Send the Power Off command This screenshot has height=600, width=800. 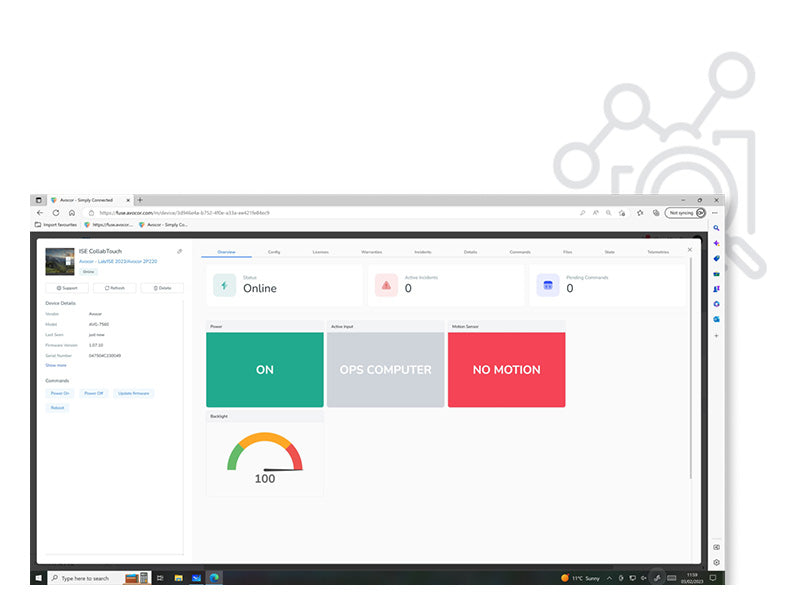tap(93, 393)
